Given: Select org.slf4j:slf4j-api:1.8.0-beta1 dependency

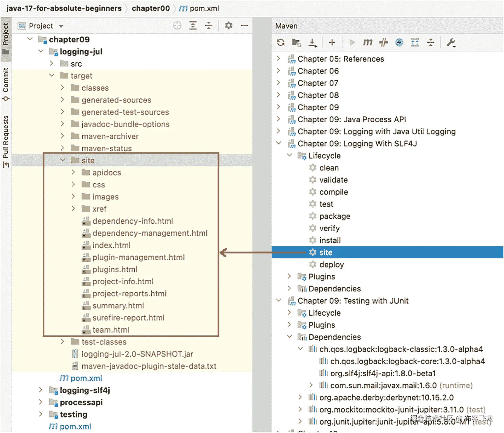Looking at the screenshot, I should point(383,373).
